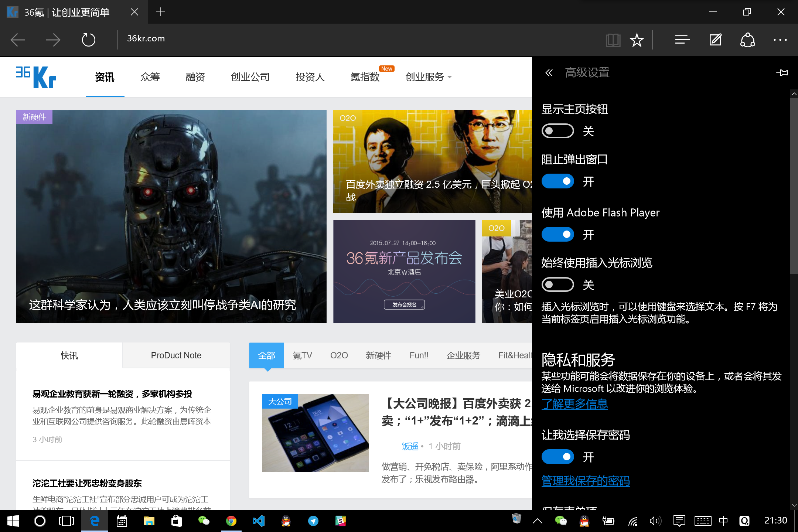This screenshot has height=532, width=798.
Task: Open the Wi-Fi network tray icon
Action: 633,521
